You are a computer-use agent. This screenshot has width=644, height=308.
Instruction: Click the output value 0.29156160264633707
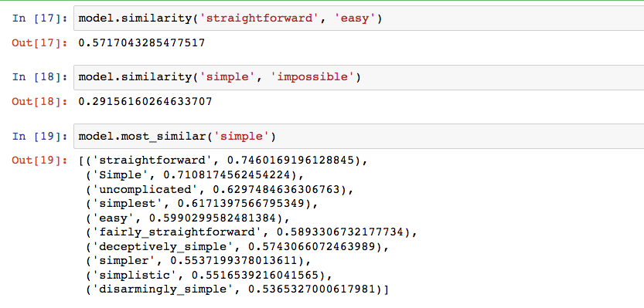[145, 101]
